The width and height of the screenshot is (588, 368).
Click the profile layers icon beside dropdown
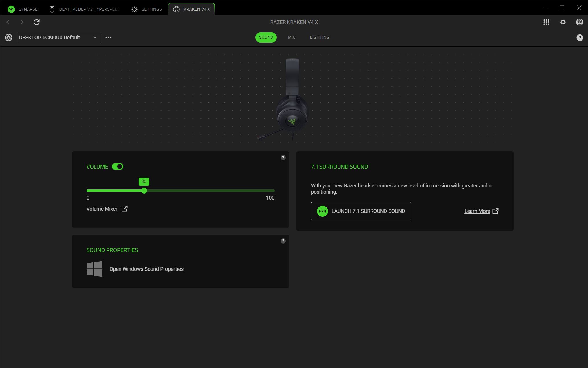tap(9, 37)
